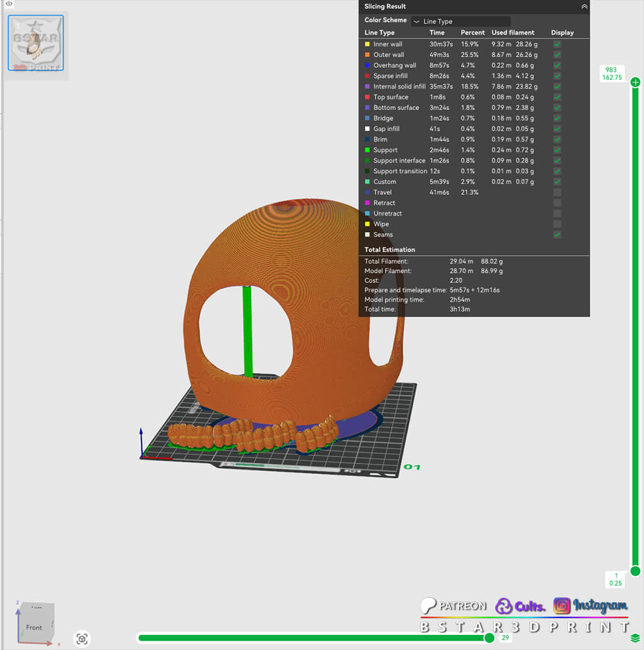644x650 pixels.
Task: Click the Support green color swatch
Action: (367, 150)
